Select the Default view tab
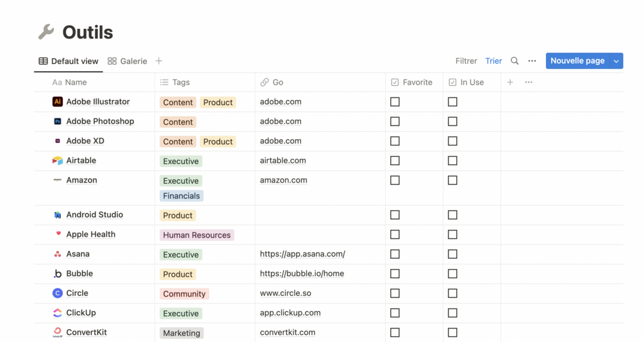The image size is (644, 342). pos(69,61)
